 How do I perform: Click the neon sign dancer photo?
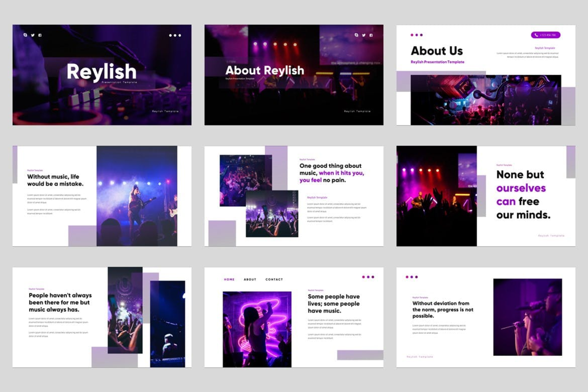257,329
